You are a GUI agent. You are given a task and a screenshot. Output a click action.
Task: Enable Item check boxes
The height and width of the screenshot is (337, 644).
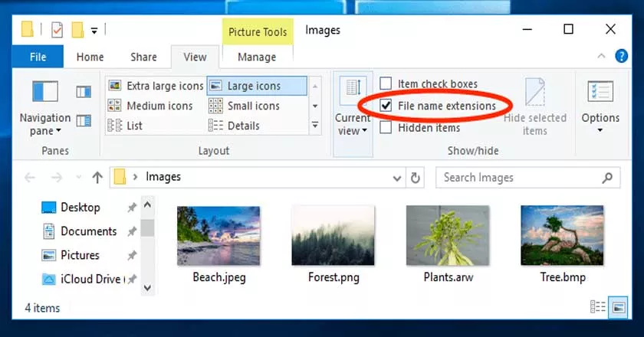[x=385, y=83]
